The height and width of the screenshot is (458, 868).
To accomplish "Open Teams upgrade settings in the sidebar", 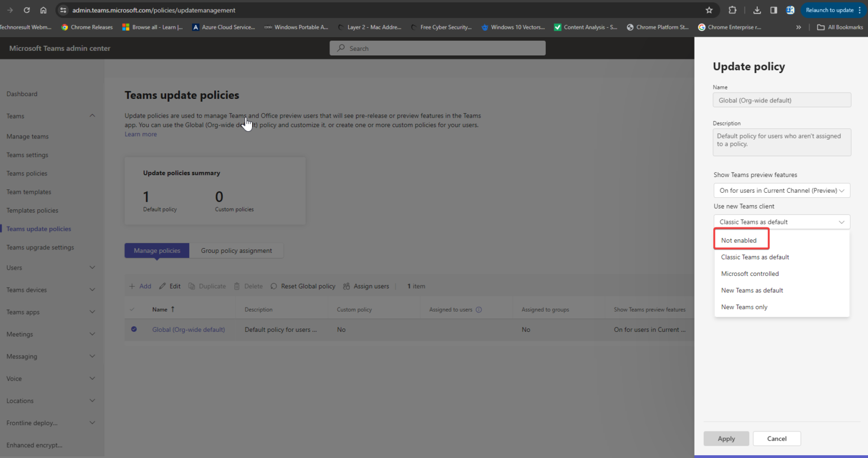I will point(40,247).
